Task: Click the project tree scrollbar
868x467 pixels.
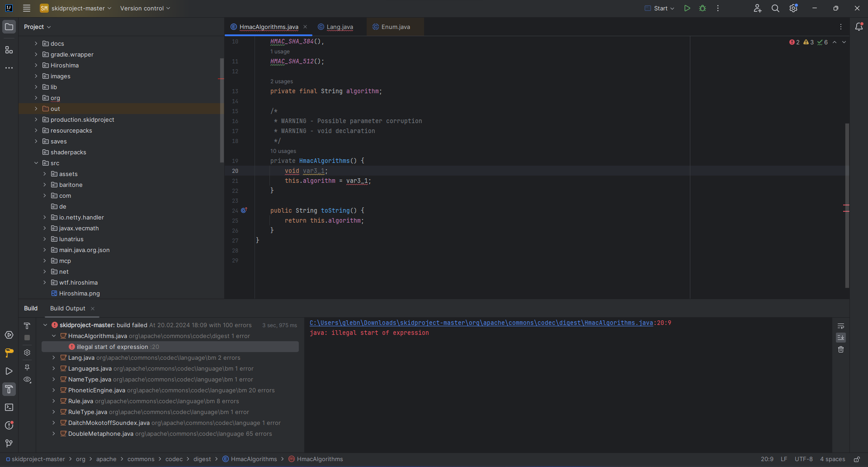Action: (x=222, y=110)
